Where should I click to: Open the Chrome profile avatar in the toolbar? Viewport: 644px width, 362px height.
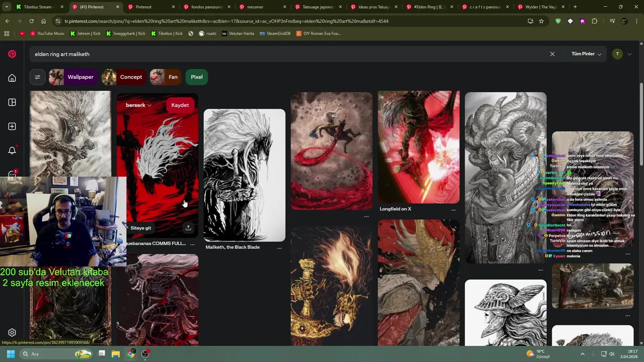coord(624,21)
